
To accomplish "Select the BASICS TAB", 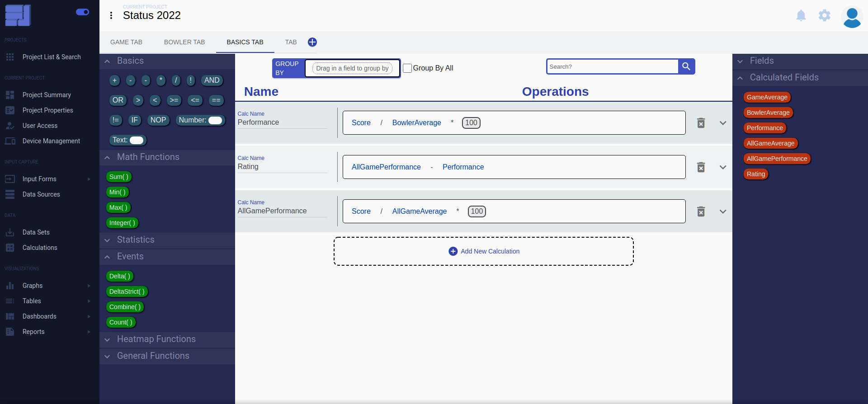I will pyautogui.click(x=245, y=42).
